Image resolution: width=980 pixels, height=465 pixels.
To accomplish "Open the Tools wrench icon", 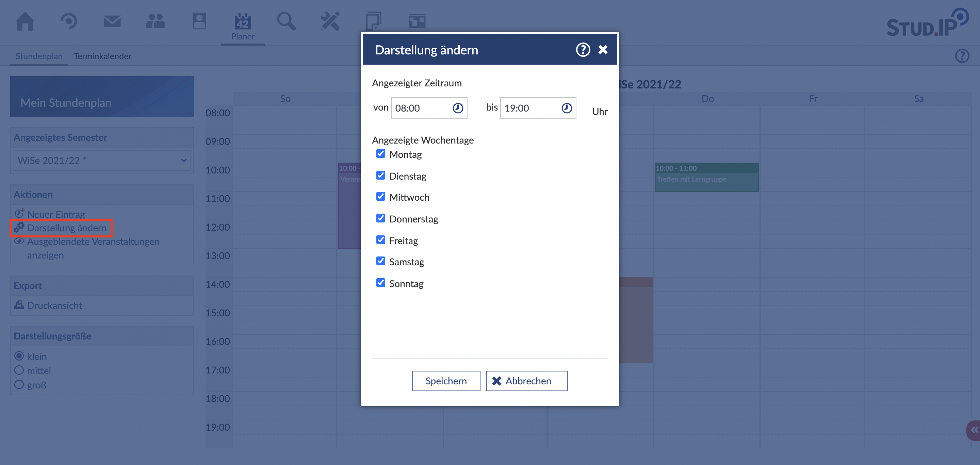I will coord(329,21).
